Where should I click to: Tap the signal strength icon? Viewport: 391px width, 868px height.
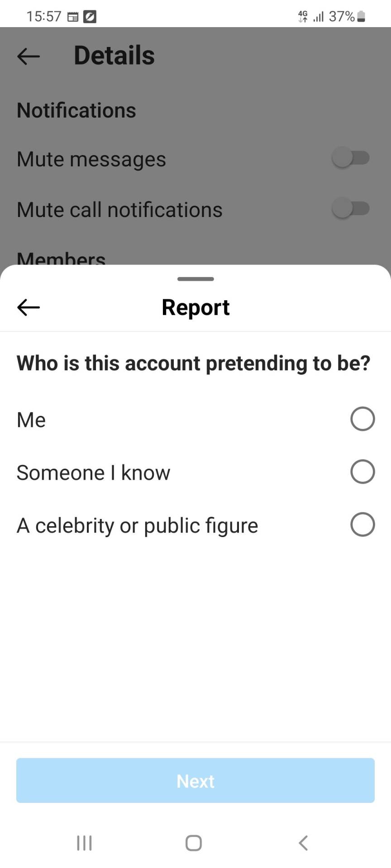point(319,17)
